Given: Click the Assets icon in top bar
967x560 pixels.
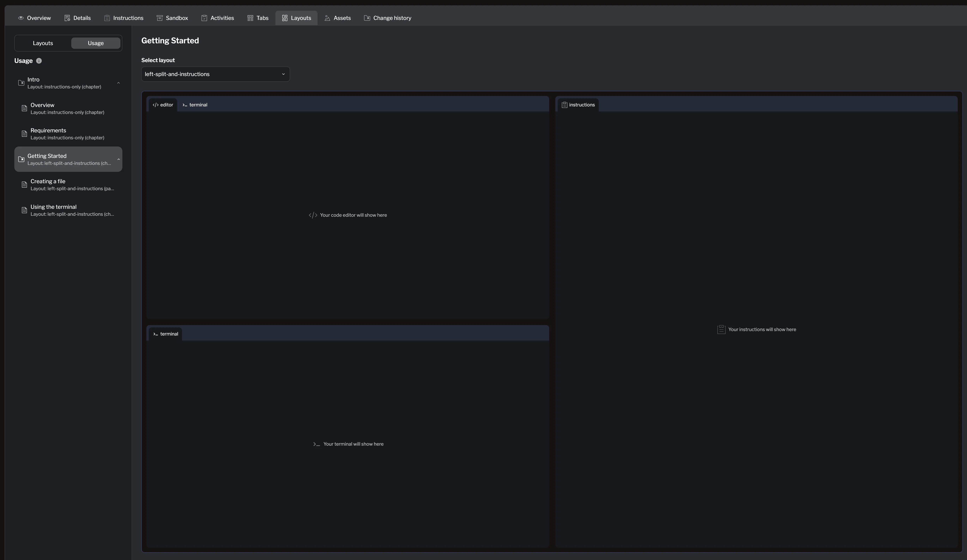Looking at the screenshot, I should (x=327, y=18).
